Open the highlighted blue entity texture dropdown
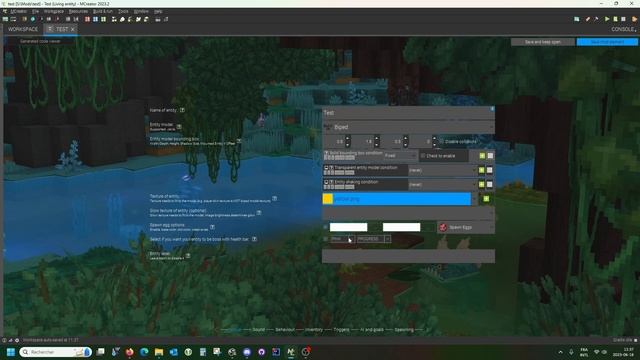Viewport: 640px width, 360px height. pyautogui.click(x=400, y=199)
